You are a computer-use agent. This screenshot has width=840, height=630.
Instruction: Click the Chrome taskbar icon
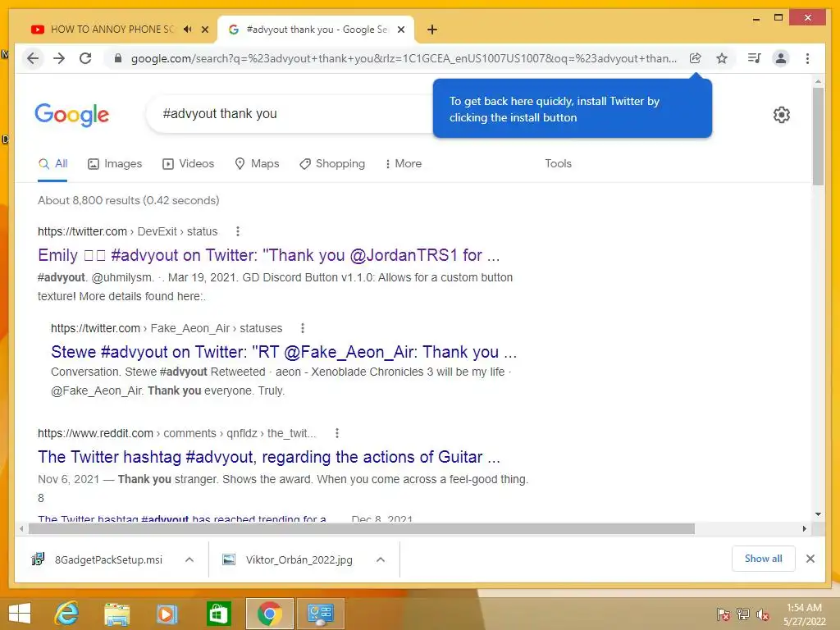[x=269, y=614]
